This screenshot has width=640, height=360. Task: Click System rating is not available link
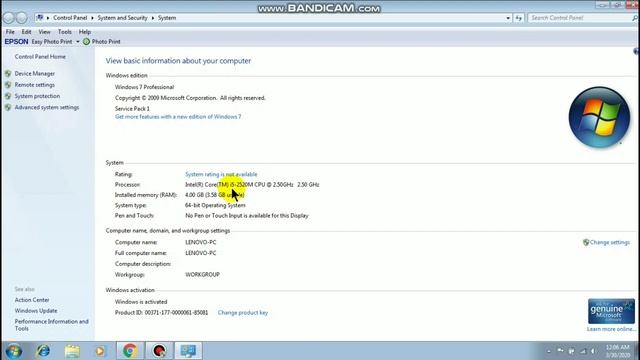click(x=221, y=174)
